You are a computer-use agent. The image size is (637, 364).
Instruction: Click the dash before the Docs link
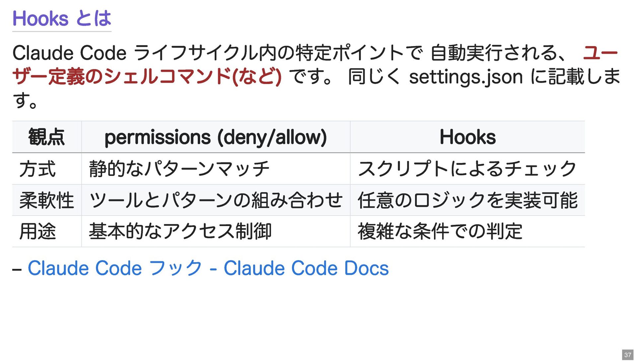tap(17, 269)
